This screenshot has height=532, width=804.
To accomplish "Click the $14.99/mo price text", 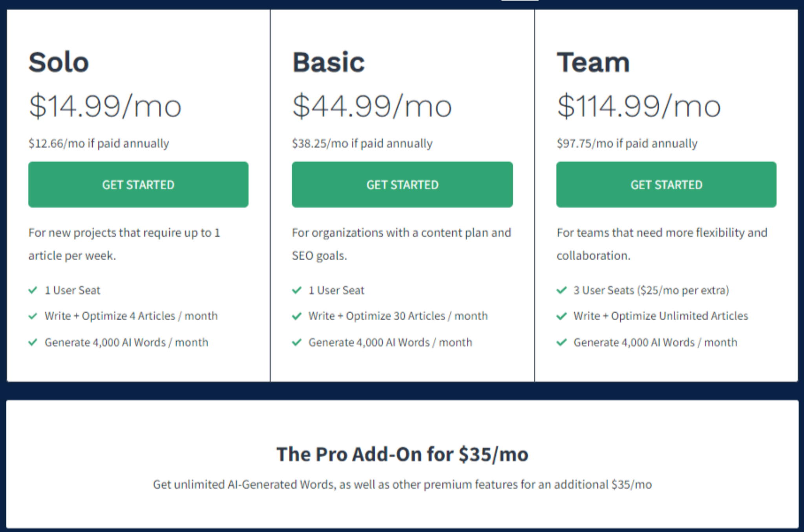I will coord(105,106).
